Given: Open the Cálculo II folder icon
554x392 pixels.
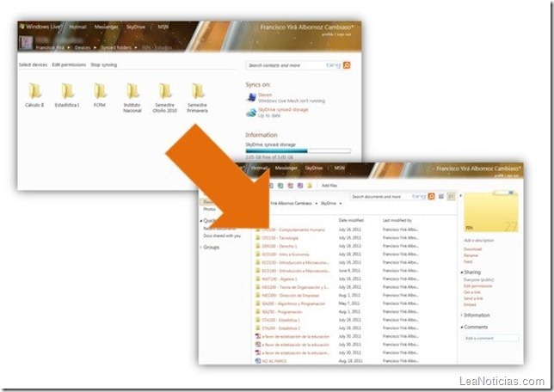Looking at the screenshot, I should coord(35,91).
